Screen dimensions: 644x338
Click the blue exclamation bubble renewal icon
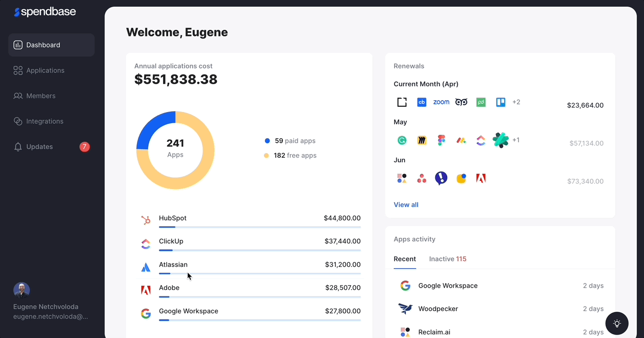[x=441, y=178]
